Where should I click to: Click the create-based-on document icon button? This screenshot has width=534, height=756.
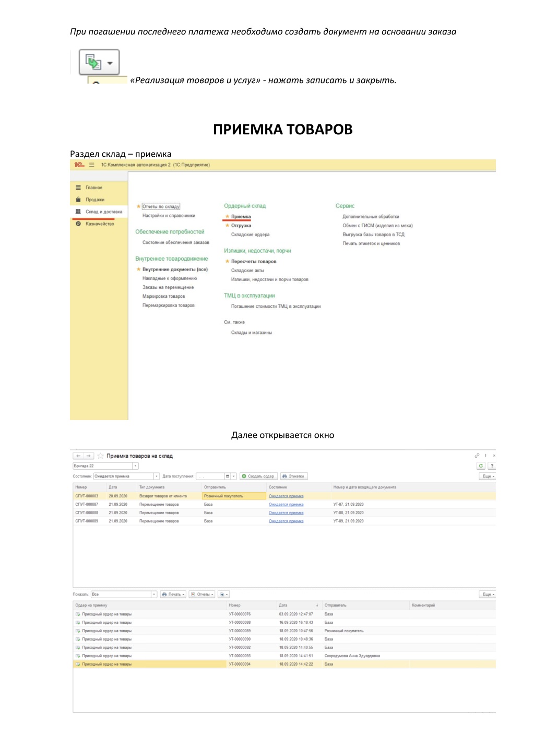tap(99, 63)
